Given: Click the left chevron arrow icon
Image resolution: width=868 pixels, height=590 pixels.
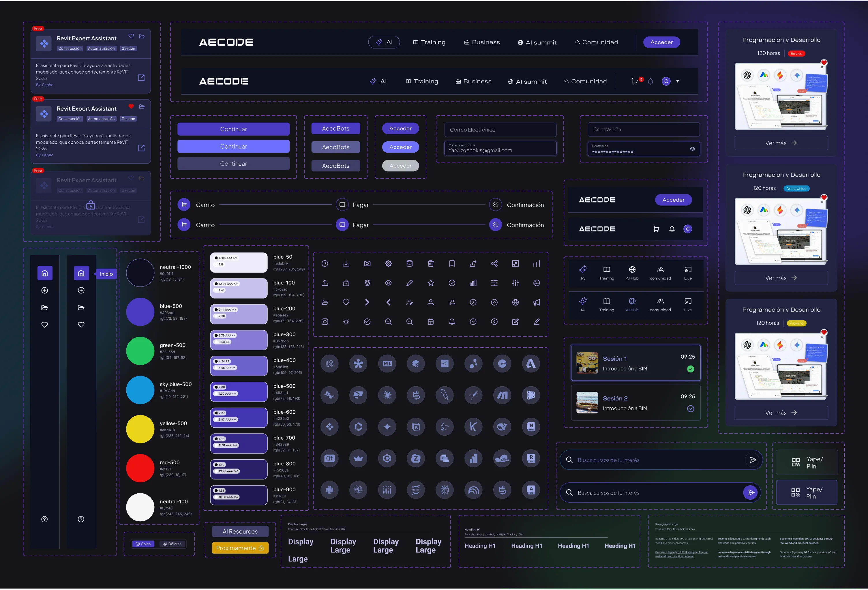Looking at the screenshot, I should tap(389, 302).
